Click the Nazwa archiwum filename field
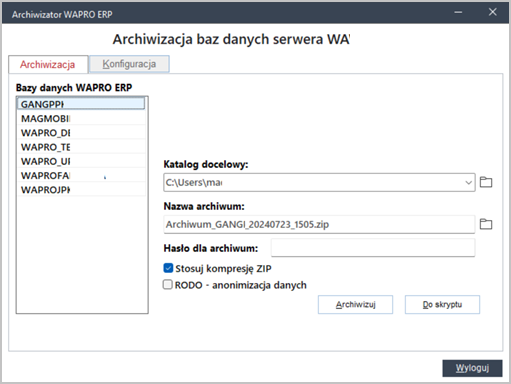The height and width of the screenshot is (384, 511). (319, 224)
